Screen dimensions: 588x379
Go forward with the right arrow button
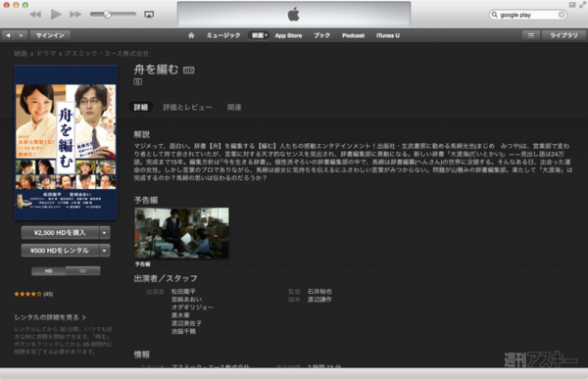[x=21, y=35]
